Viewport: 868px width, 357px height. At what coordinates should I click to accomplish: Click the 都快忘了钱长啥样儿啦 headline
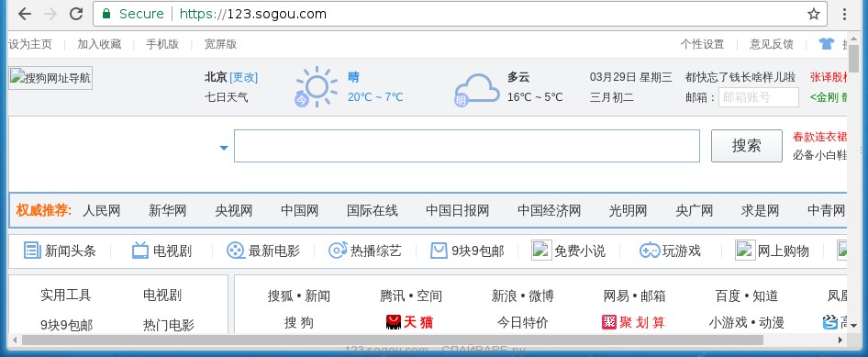click(x=740, y=77)
